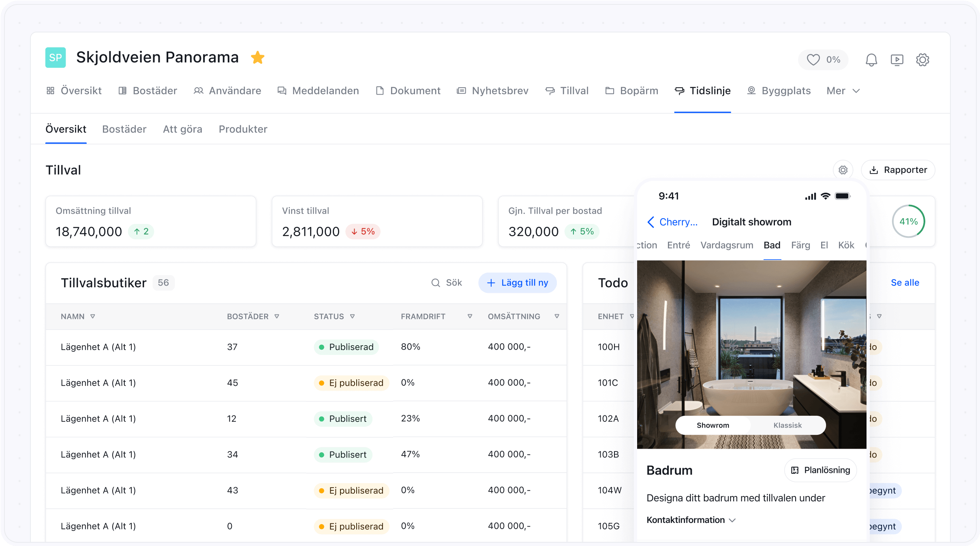980x546 pixels.
Task: Click the 41% progress ring
Action: click(x=908, y=221)
